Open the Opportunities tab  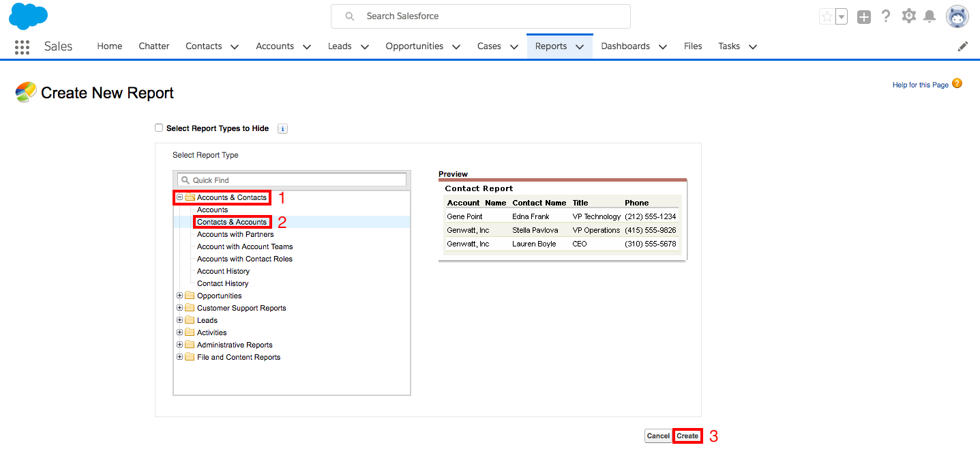pos(415,46)
